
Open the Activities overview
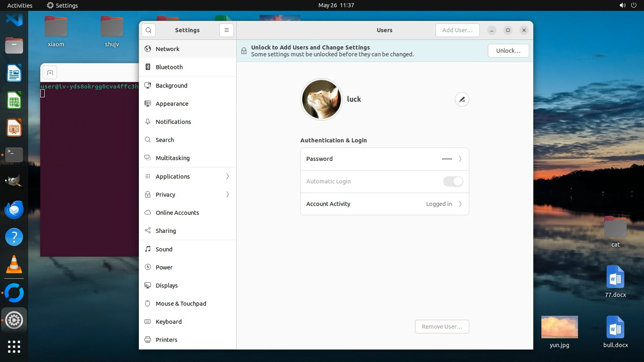(x=20, y=5)
